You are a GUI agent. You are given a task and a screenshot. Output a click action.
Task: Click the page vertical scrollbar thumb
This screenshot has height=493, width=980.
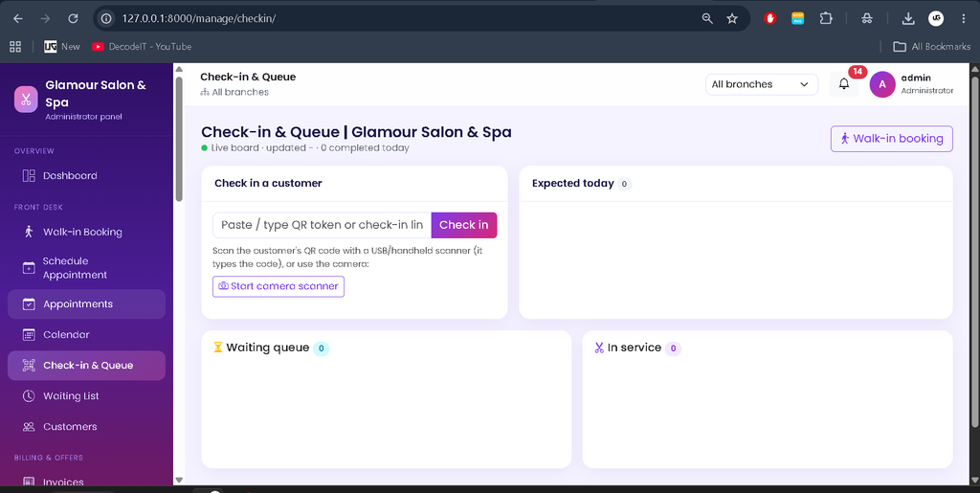click(975, 252)
